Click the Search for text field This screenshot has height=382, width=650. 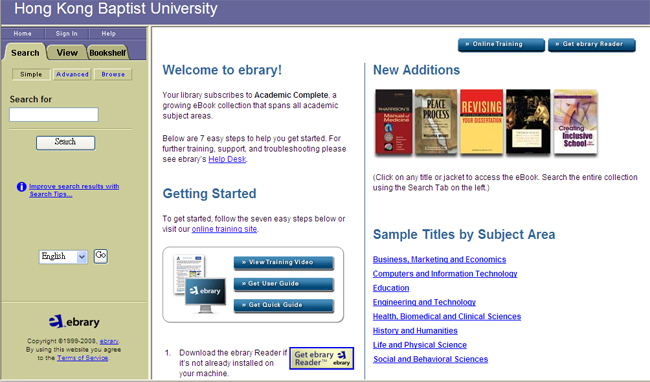[x=54, y=115]
